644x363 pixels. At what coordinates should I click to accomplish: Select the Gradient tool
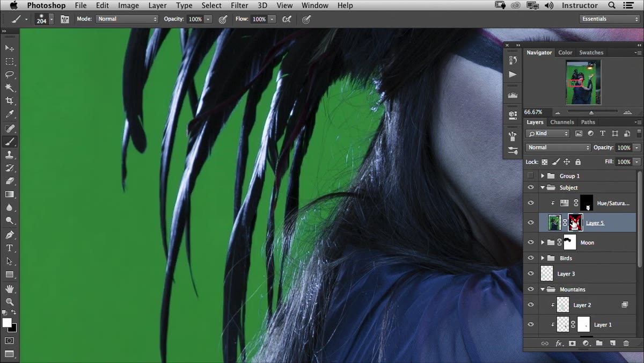pos(10,194)
